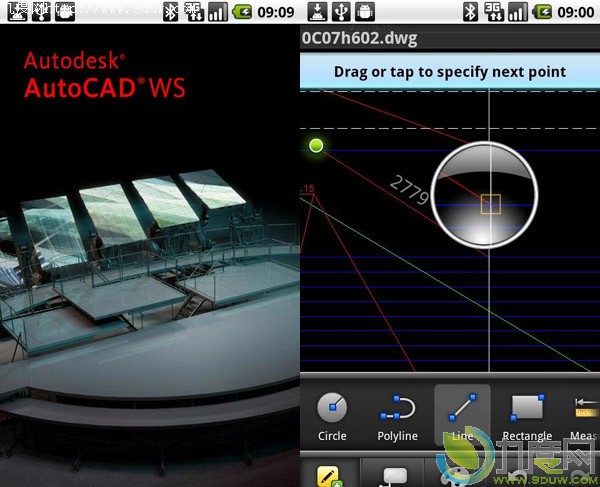Select the Circle drawing tool
The height and width of the screenshot is (487, 600).
332,417
